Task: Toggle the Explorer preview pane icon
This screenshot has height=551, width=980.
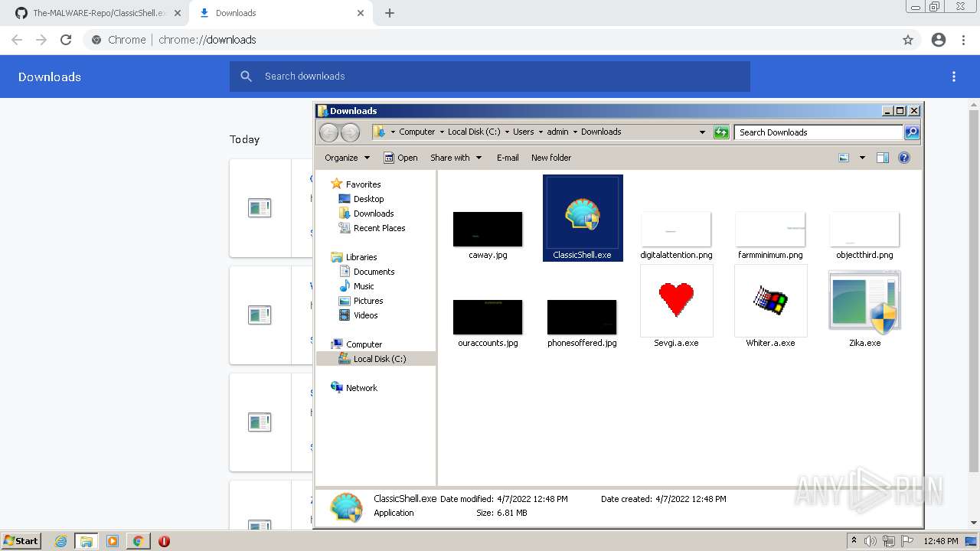Action: pos(883,158)
